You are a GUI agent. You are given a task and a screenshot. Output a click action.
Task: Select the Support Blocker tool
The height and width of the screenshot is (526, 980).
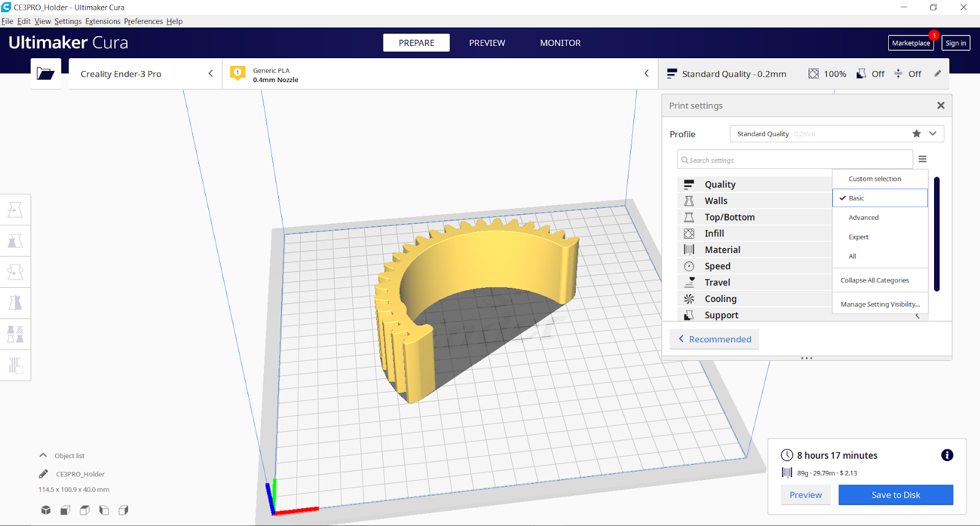pos(15,366)
